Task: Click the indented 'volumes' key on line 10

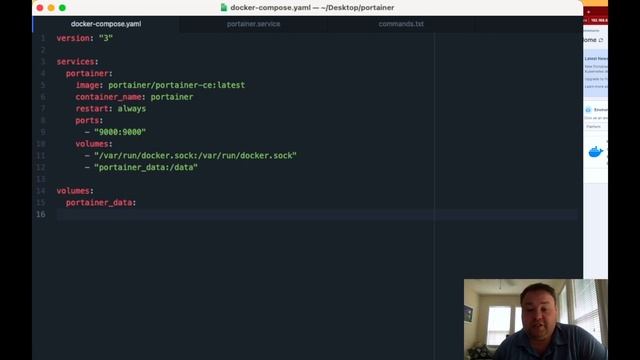Action: click(92, 144)
